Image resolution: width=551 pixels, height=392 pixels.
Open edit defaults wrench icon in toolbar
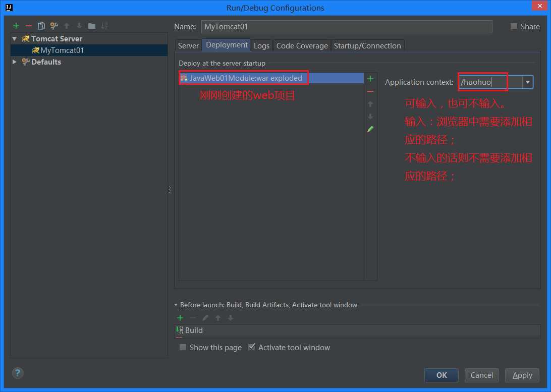pos(54,26)
